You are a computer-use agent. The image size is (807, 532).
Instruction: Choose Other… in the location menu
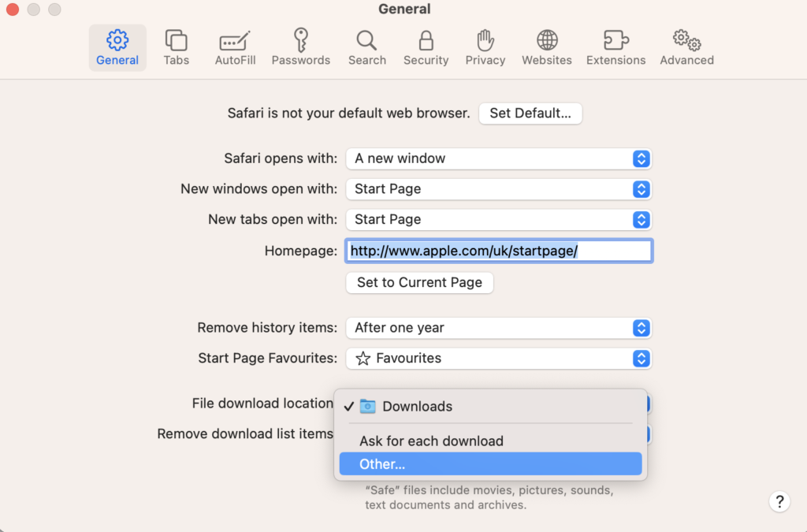tap(490, 464)
